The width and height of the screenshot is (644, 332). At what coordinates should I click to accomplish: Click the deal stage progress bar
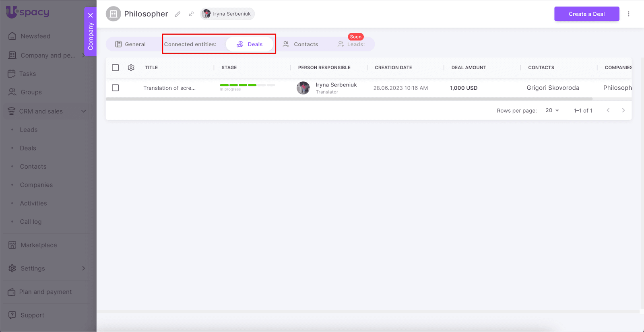pyautogui.click(x=247, y=85)
